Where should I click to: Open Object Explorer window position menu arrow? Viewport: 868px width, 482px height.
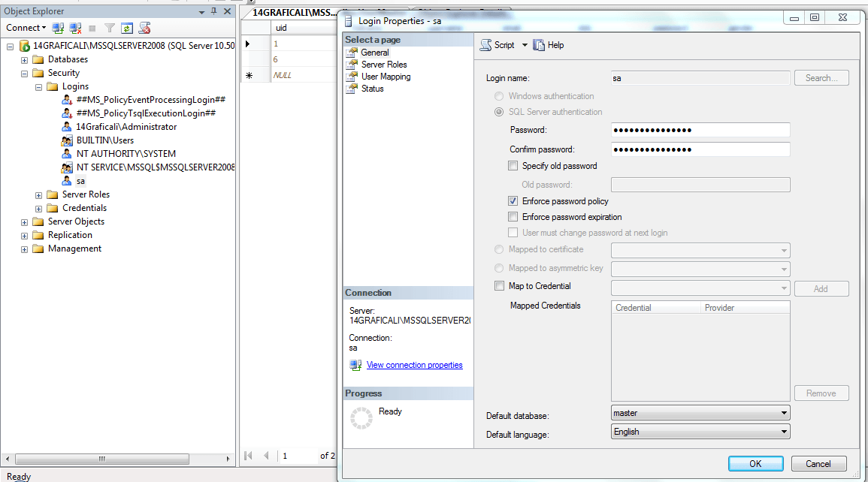pyautogui.click(x=201, y=11)
